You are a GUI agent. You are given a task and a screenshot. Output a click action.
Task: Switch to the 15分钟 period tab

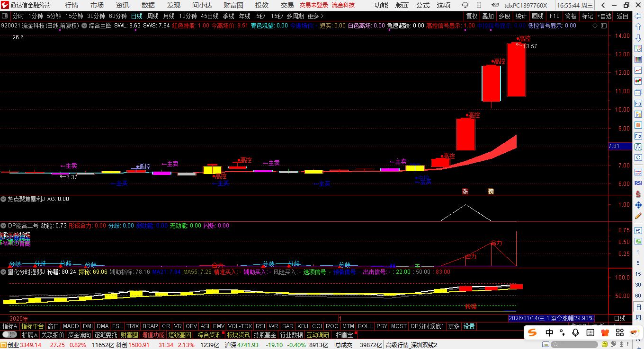pos(74,16)
